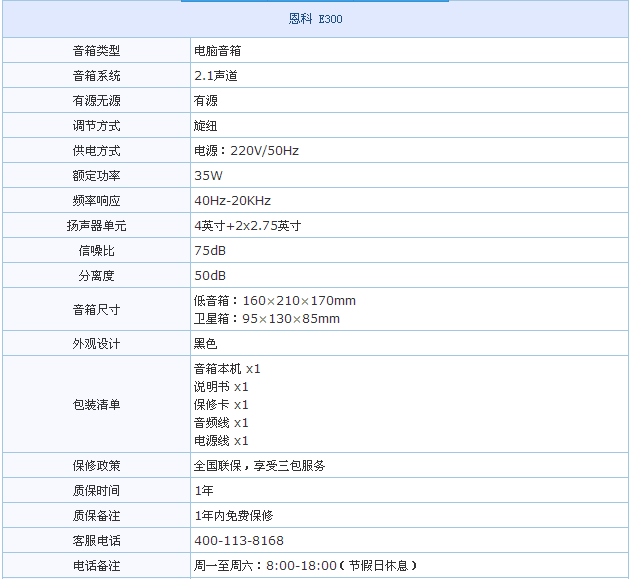The width and height of the screenshot is (630, 579).
Task: Click the 质保备注 label
Action: click(96, 516)
